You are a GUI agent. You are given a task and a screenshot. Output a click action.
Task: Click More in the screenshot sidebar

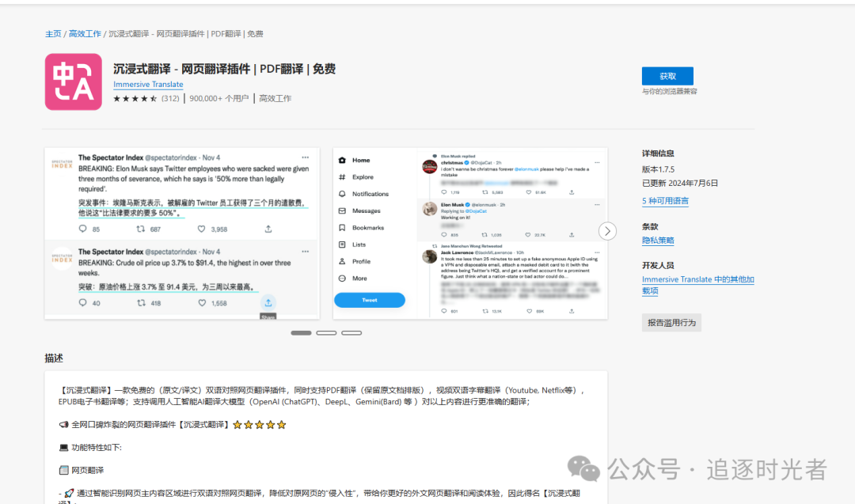tap(359, 279)
